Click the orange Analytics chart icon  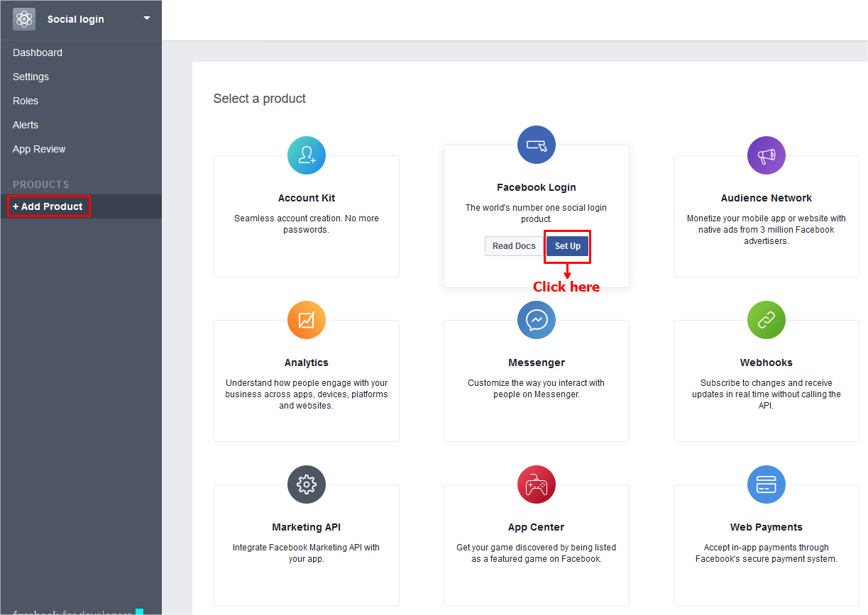(307, 320)
